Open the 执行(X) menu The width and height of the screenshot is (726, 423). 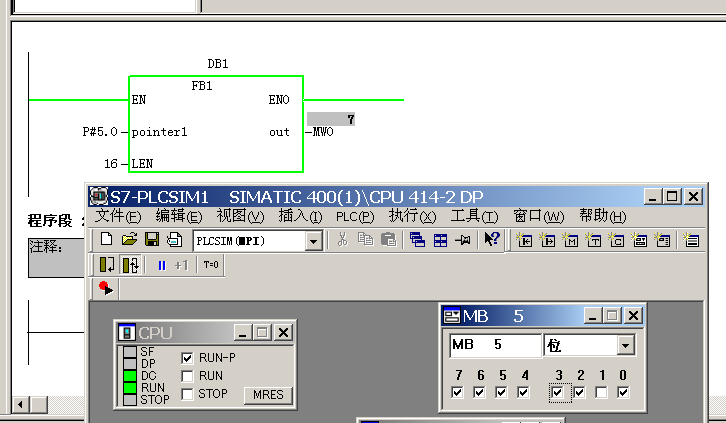click(413, 216)
